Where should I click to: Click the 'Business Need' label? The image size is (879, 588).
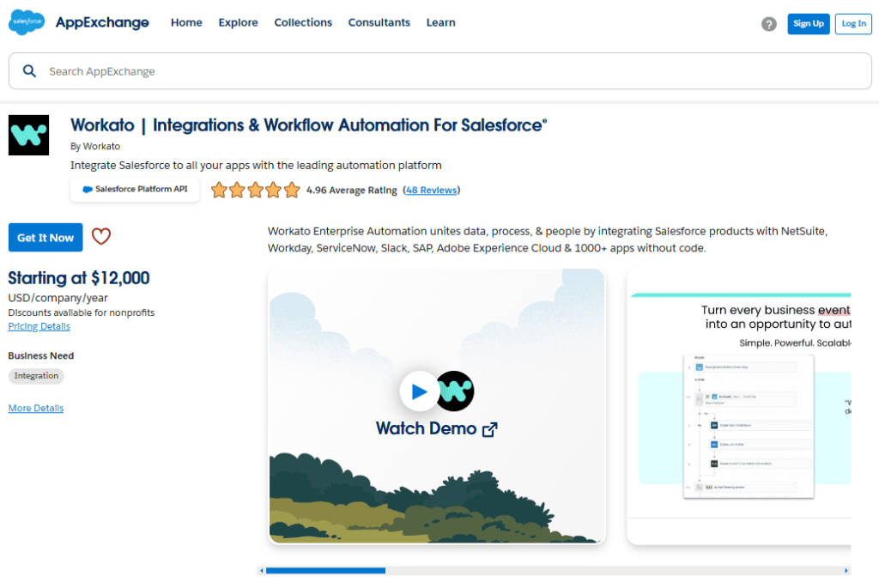click(41, 355)
